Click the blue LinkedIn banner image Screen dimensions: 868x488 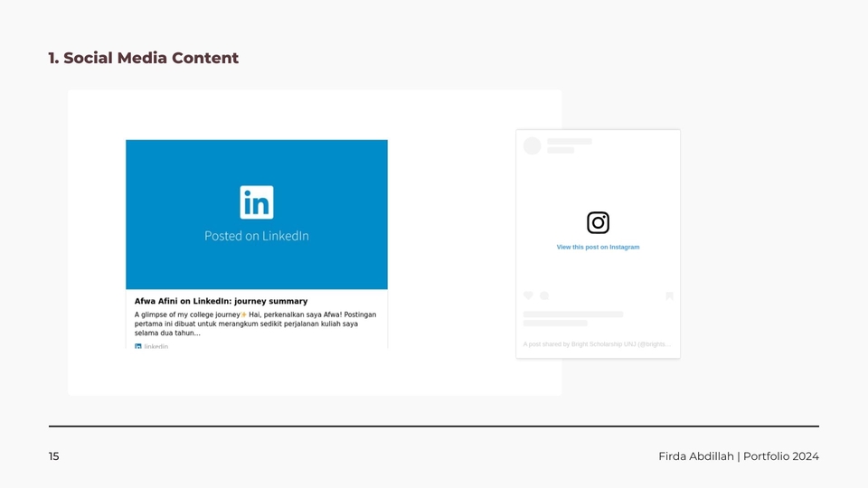[256, 214]
